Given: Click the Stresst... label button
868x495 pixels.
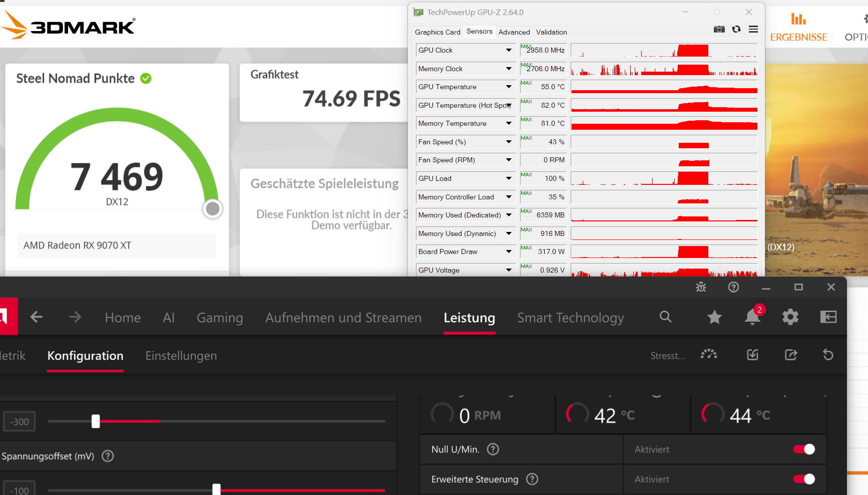Looking at the screenshot, I should (667, 356).
